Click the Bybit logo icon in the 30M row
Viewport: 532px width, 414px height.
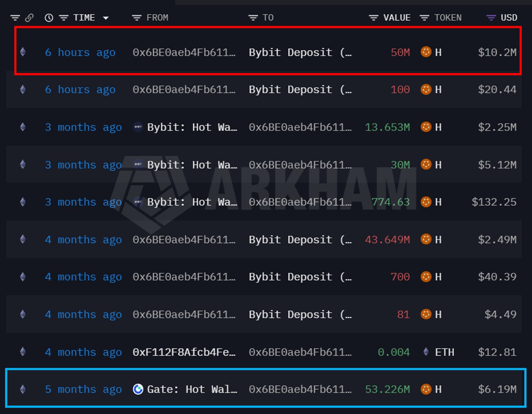pos(138,164)
